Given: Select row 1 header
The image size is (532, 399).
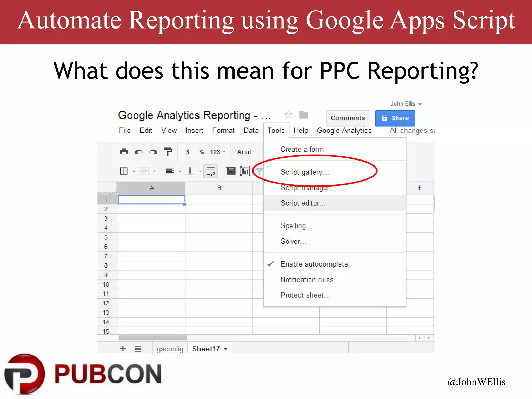Looking at the screenshot, I should (108, 199).
